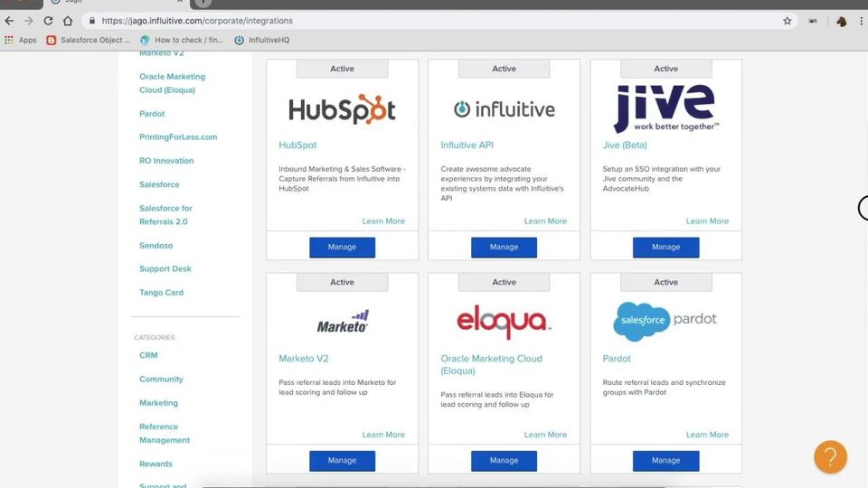Manage the Jive (Beta) integration
The width and height of the screenshot is (868, 488).
(666, 248)
